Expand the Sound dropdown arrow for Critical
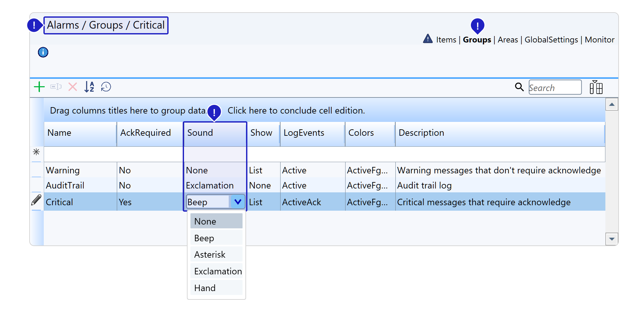The width and height of the screenshot is (644, 312). [x=238, y=202]
